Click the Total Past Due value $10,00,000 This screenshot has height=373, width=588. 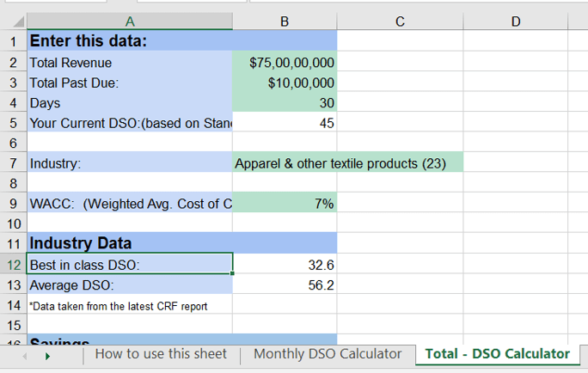285,83
